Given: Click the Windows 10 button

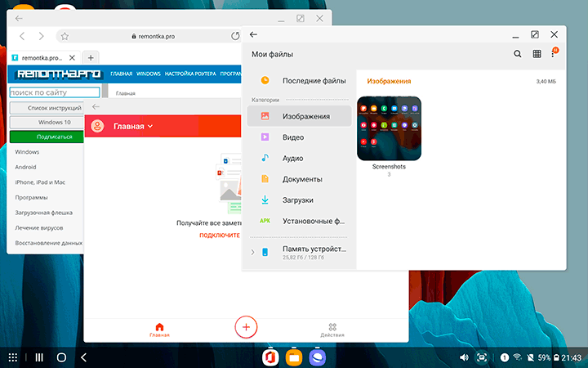Looking at the screenshot, I should tap(47, 122).
